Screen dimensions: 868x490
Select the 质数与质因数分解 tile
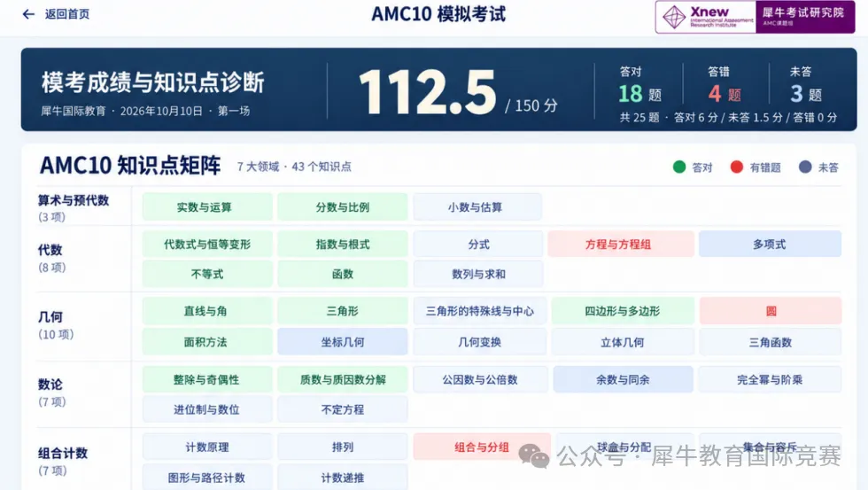342,379
